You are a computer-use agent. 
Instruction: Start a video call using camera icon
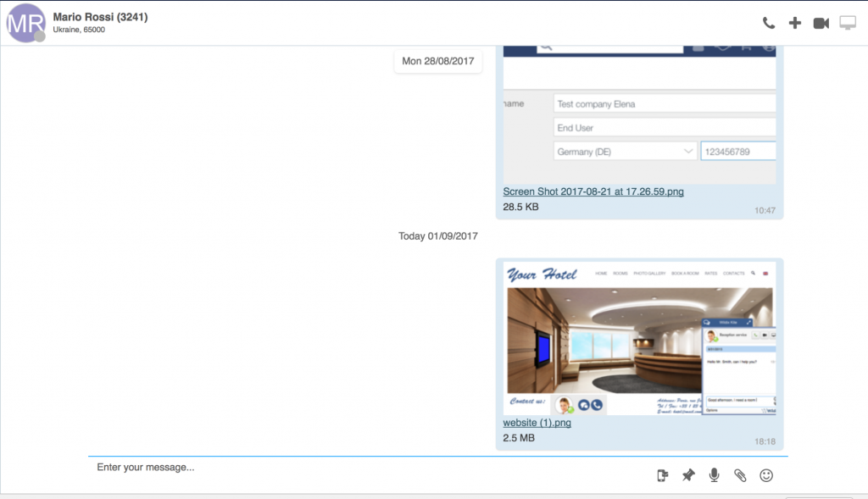pos(821,23)
